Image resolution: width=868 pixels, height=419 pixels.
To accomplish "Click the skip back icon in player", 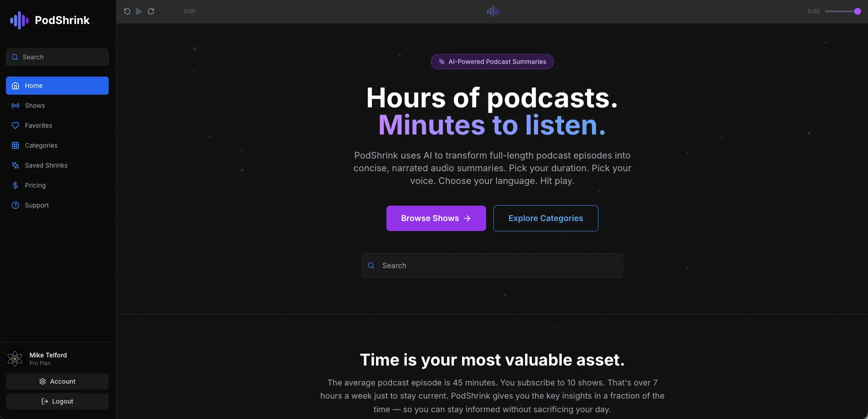I will tap(127, 11).
